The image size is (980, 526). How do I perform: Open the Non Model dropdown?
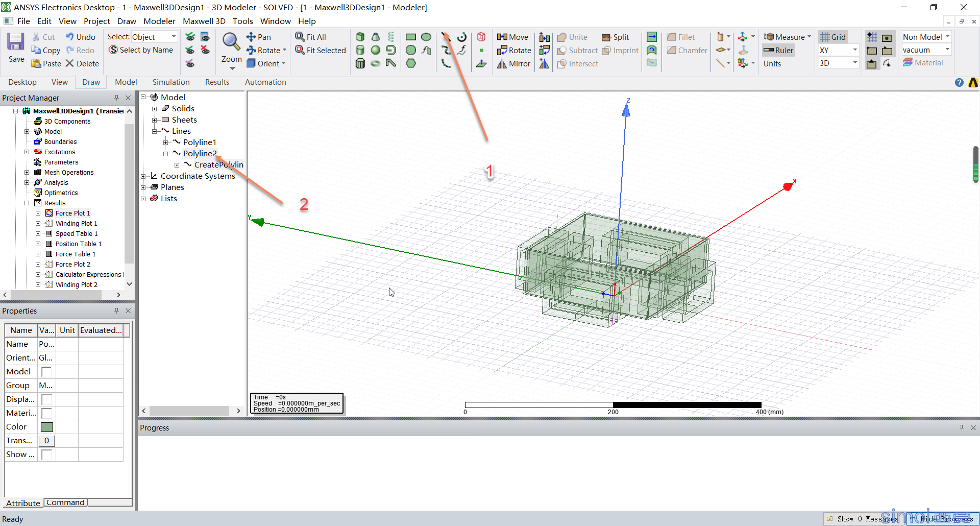947,37
